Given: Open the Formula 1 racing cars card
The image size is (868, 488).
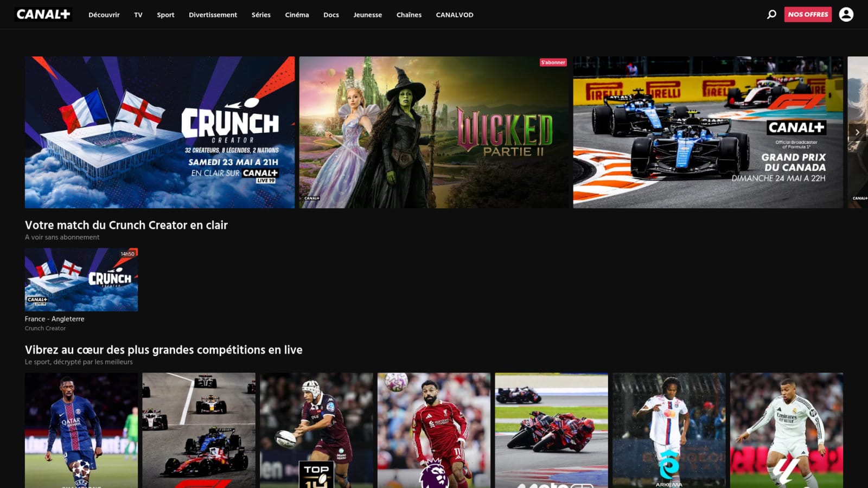Looking at the screenshot, I should pos(199,430).
